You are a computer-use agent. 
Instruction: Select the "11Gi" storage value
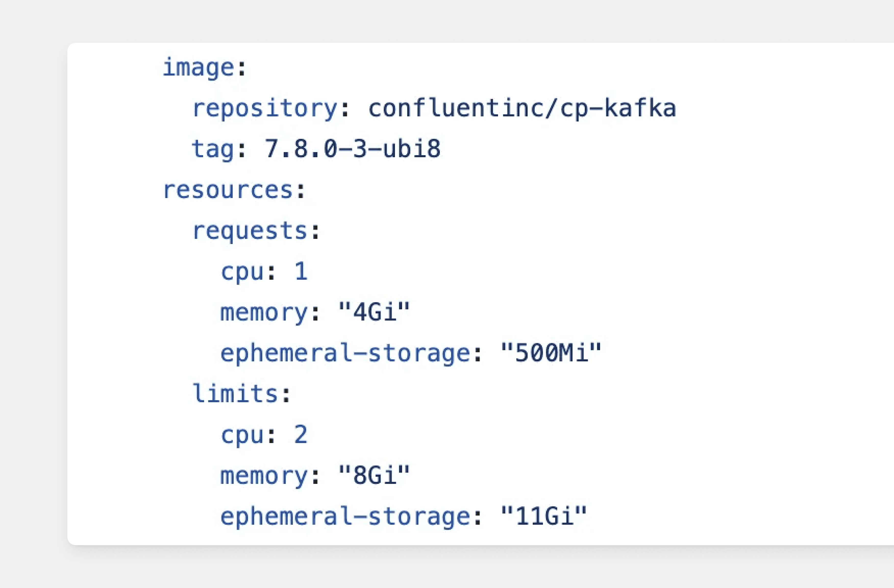[543, 516]
